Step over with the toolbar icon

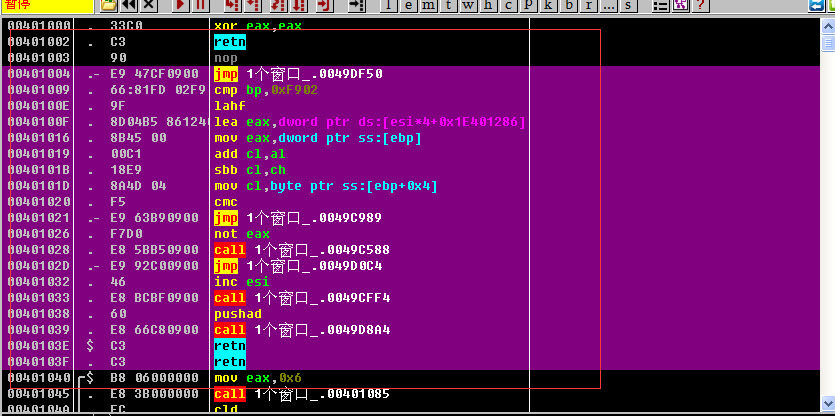[x=252, y=5]
